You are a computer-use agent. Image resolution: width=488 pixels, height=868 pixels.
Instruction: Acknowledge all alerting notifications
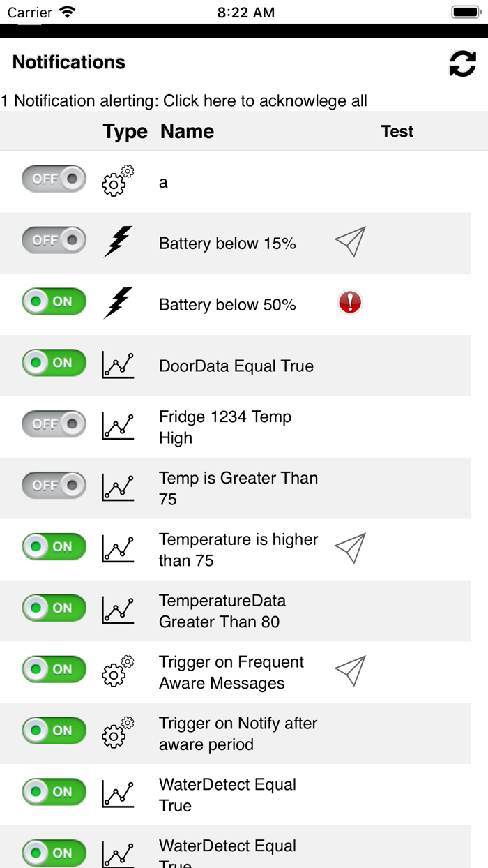pos(183,101)
